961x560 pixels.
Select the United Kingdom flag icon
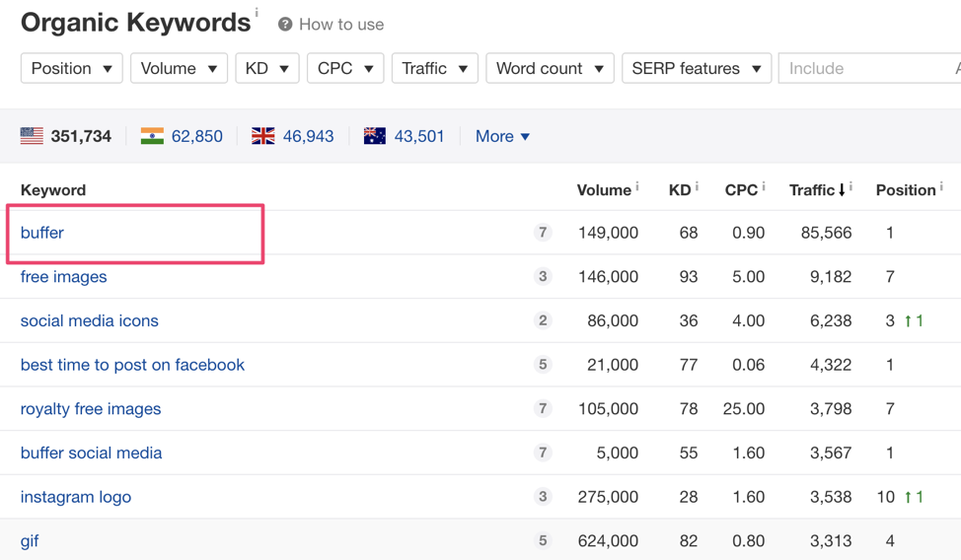[x=262, y=136]
